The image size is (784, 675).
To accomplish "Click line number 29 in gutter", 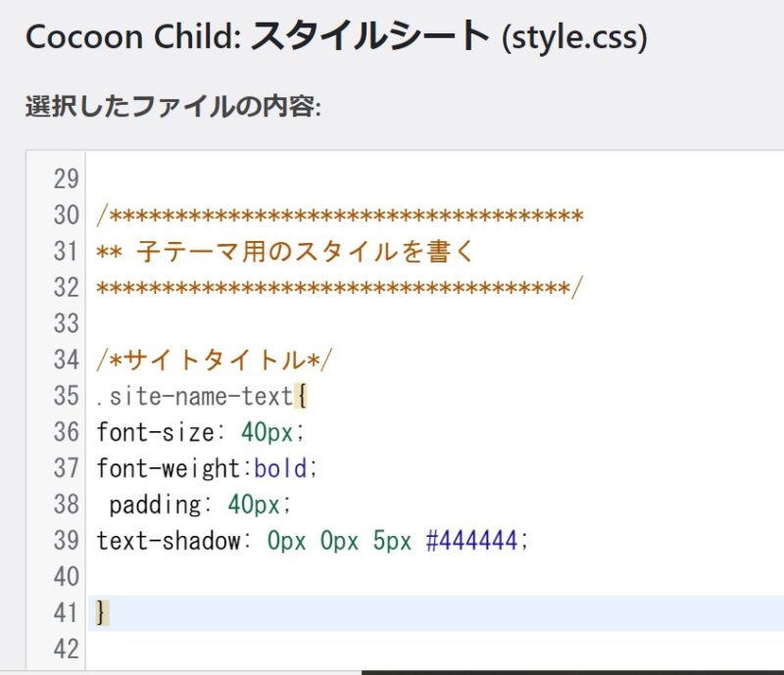I will (x=66, y=179).
